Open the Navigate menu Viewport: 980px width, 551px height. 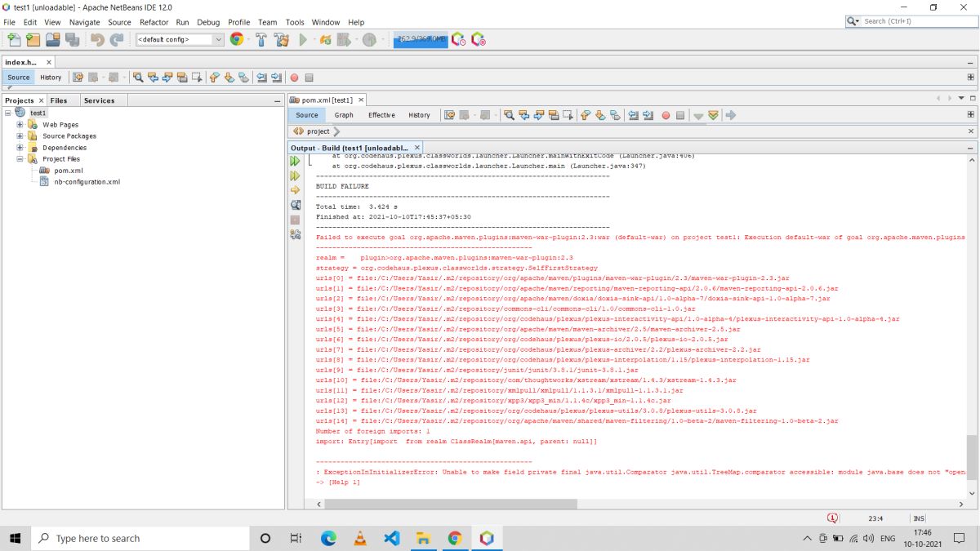85,22
